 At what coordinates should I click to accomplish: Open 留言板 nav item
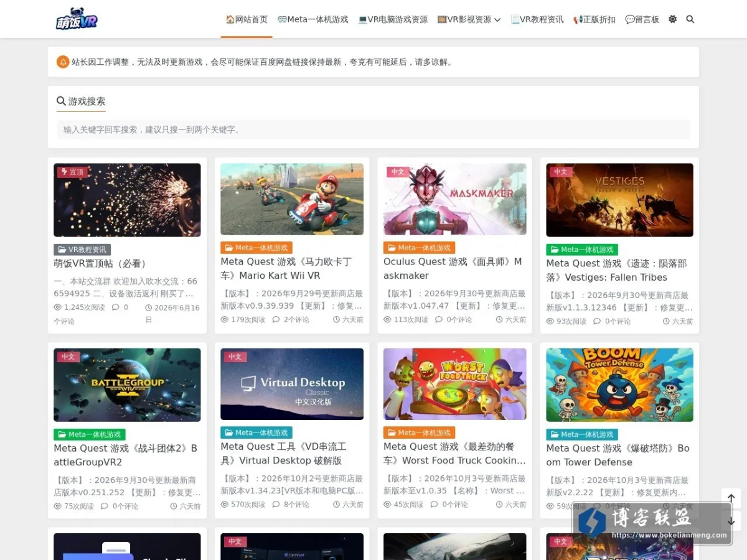pos(642,19)
